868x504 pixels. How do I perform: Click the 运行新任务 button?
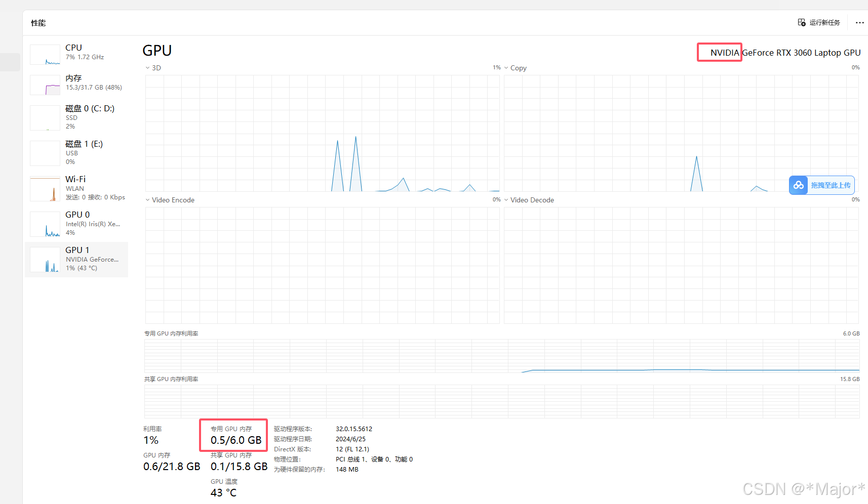tap(819, 22)
